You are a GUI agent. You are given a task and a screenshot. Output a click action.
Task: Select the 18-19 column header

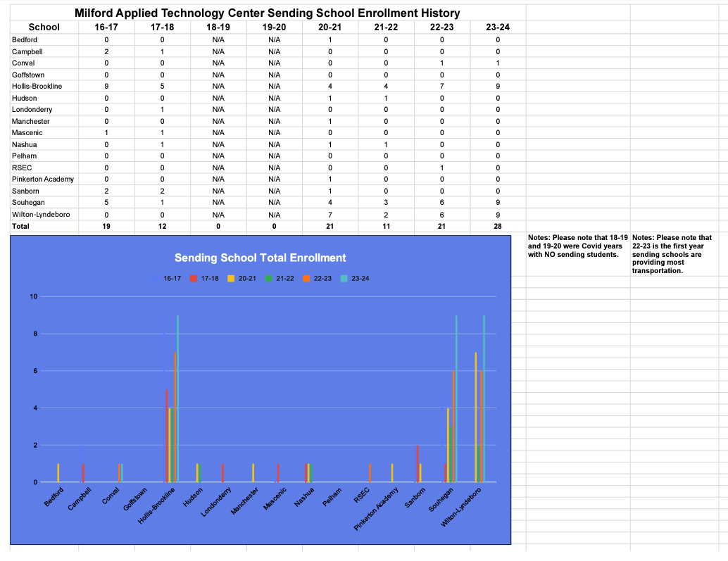[x=218, y=27]
